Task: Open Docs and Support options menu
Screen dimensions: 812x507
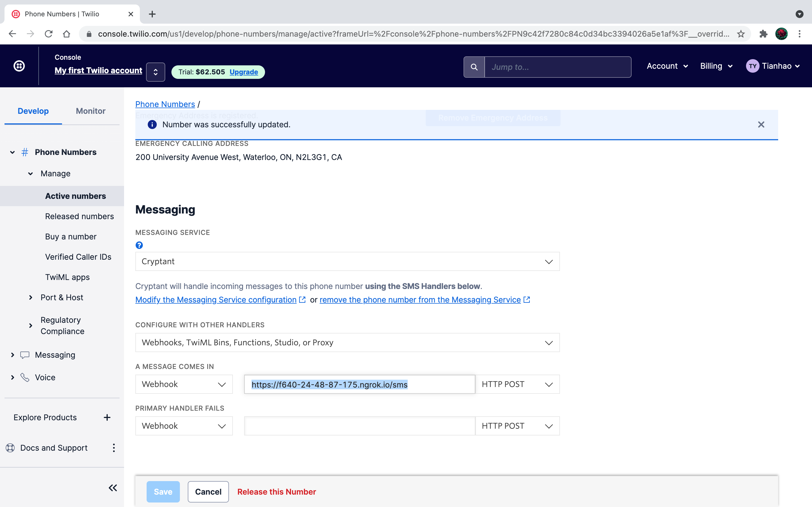Action: tap(114, 448)
